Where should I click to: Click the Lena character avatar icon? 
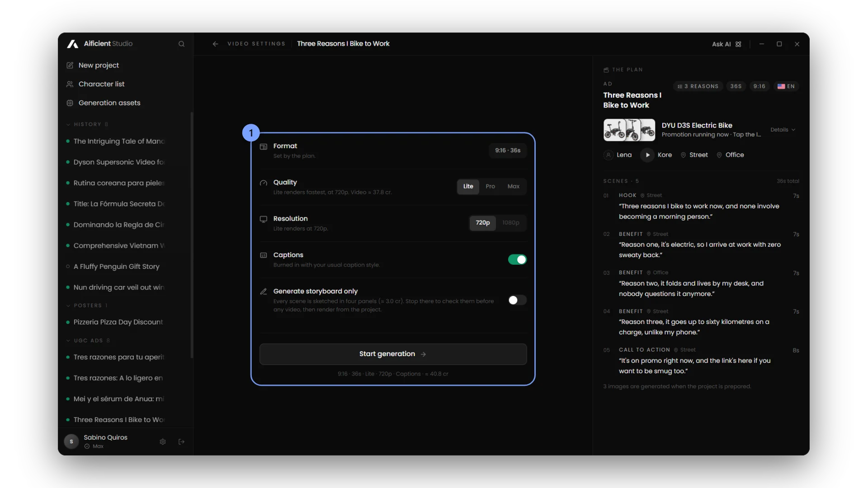(x=609, y=155)
